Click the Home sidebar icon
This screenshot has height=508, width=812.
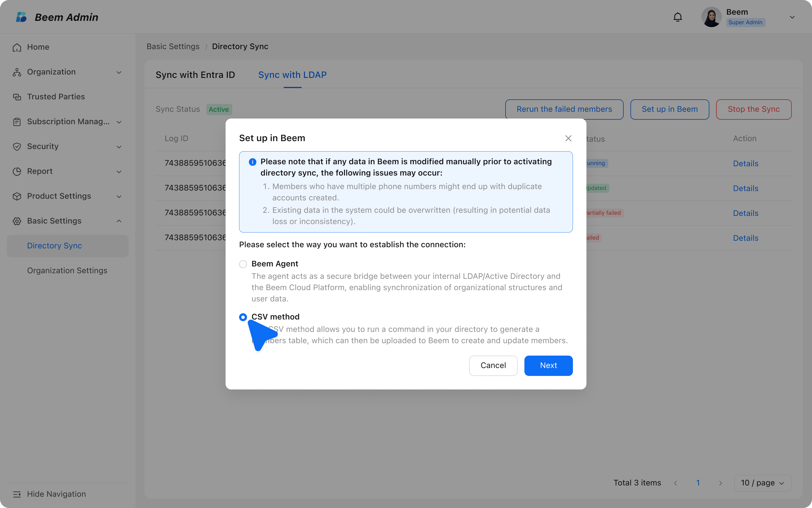click(x=17, y=47)
